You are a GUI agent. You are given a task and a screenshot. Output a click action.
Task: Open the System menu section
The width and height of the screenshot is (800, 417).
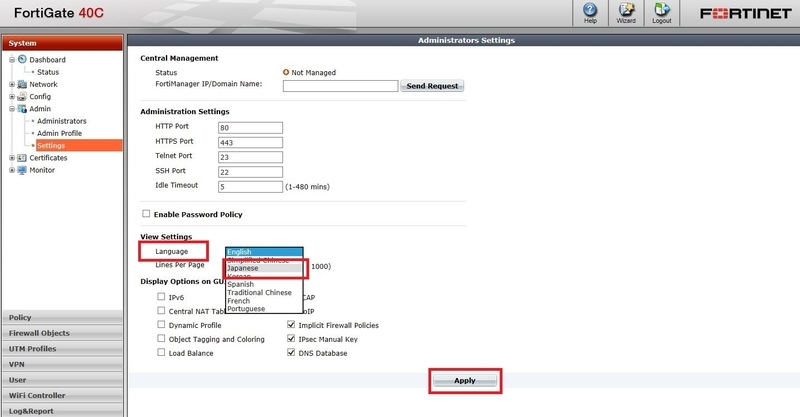tap(62, 43)
